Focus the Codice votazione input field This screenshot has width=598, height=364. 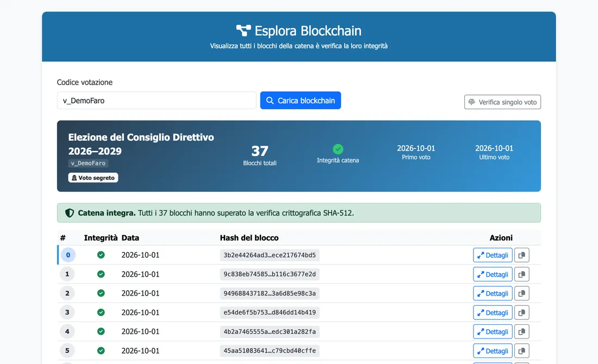[157, 101]
